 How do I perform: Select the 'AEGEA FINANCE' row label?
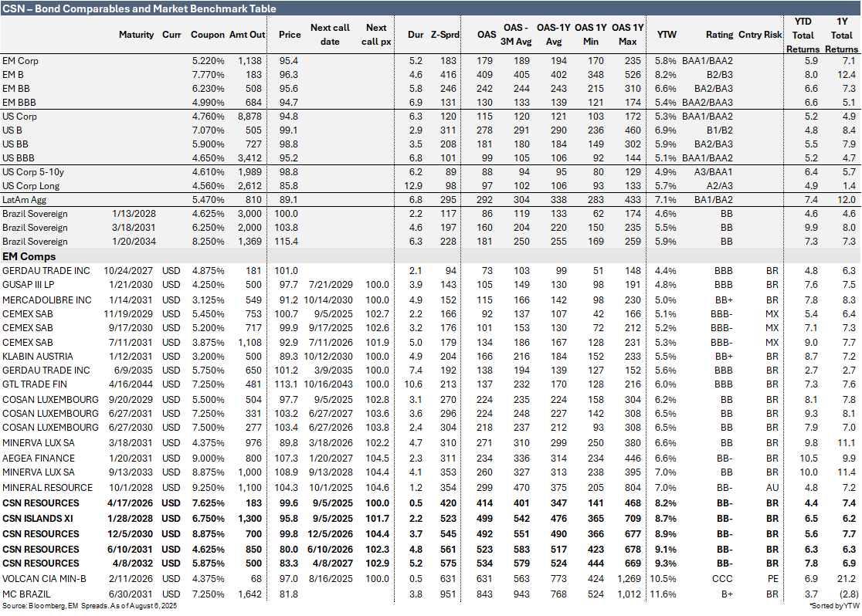click(x=39, y=458)
